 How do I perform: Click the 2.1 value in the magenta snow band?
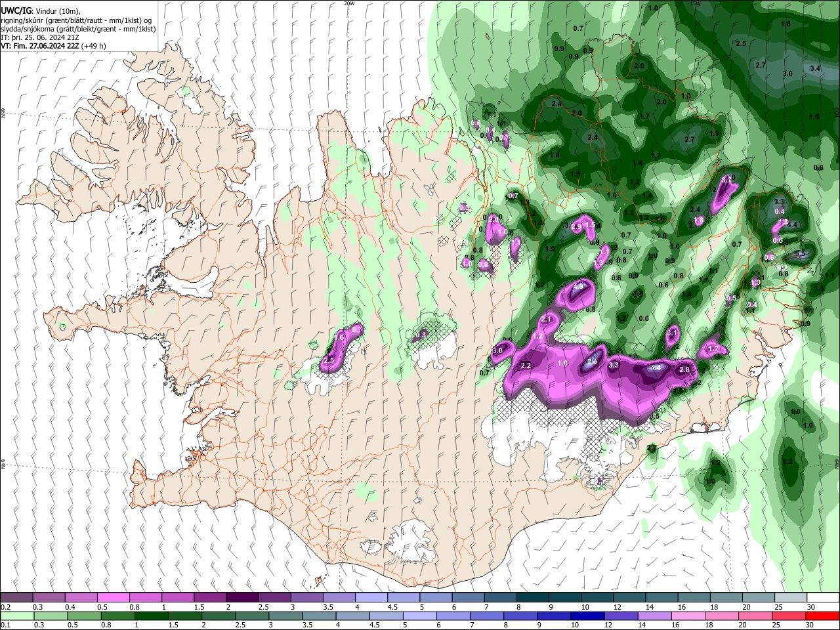click(546, 320)
